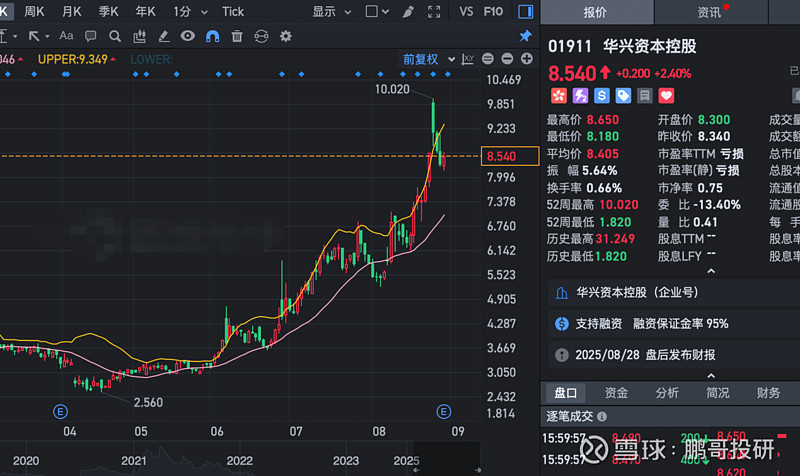Click the Hong Kong market flag icon

coord(559,95)
